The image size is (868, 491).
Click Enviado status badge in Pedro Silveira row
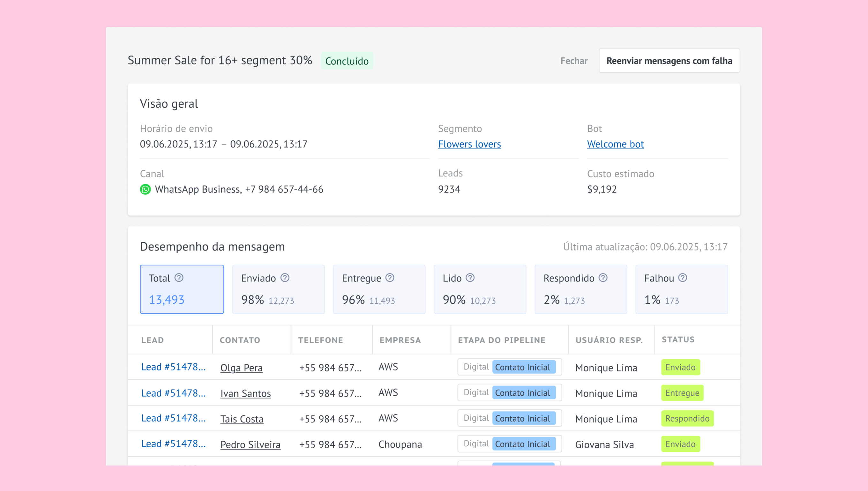[680, 444]
